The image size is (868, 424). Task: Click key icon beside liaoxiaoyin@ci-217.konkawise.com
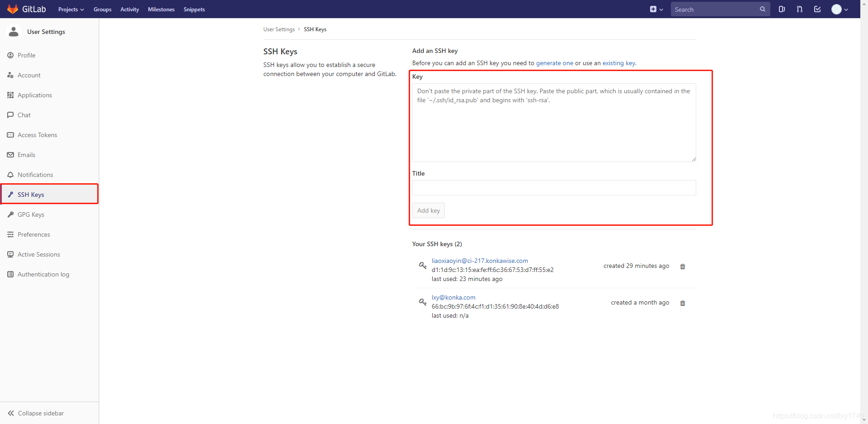[x=423, y=265]
